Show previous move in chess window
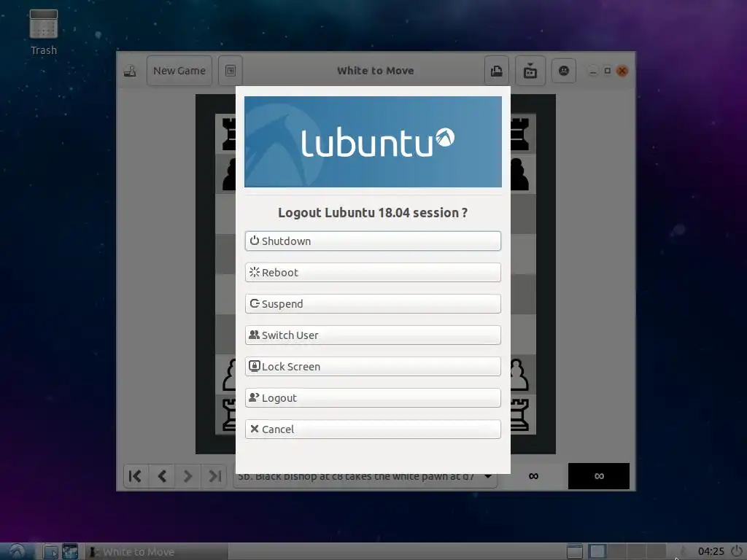747x560 pixels. pyautogui.click(x=162, y=475)
